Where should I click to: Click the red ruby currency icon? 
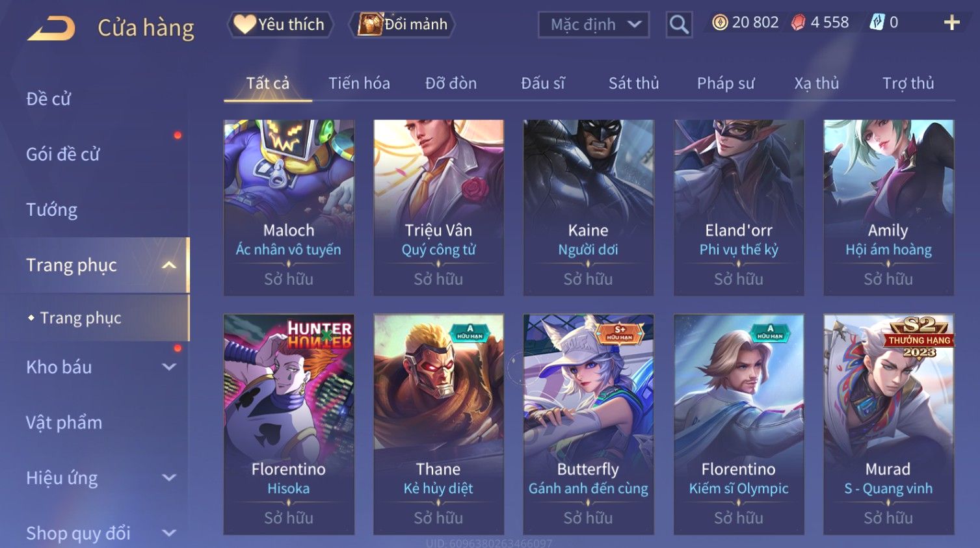pos(798,23)
